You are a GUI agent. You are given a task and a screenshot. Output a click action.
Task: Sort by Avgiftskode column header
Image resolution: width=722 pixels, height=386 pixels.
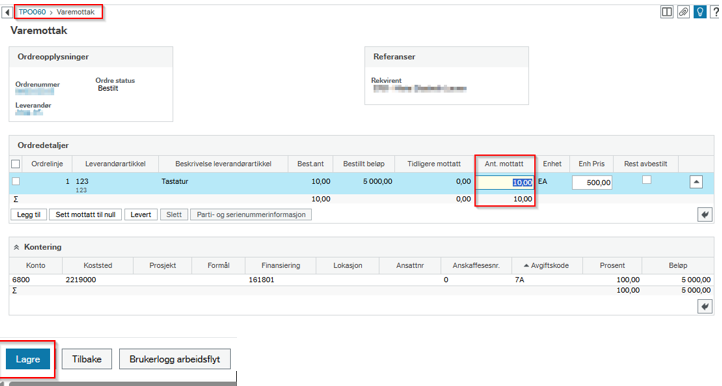[546, 265]
